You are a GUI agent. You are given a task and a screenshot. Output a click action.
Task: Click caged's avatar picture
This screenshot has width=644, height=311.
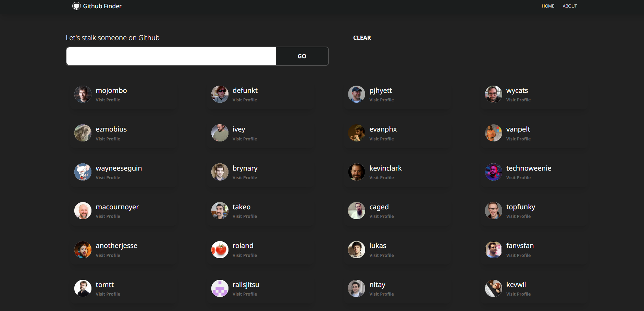pos(357,211)
